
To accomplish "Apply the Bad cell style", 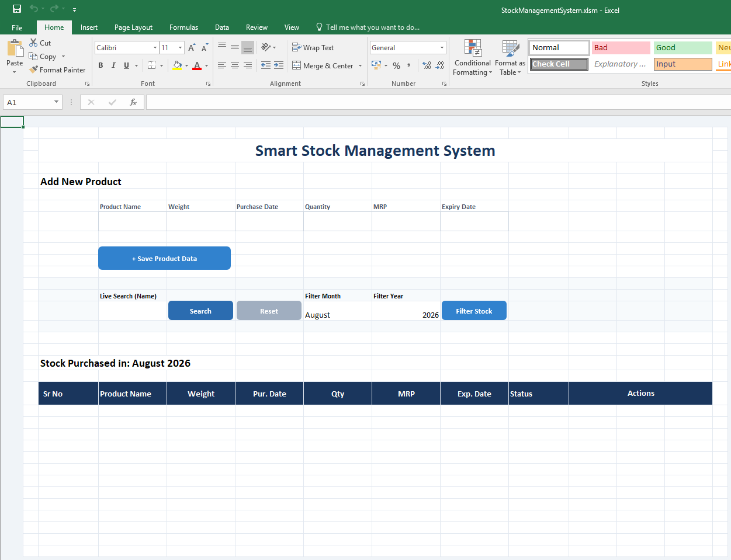I will click(x=621, y=48).
